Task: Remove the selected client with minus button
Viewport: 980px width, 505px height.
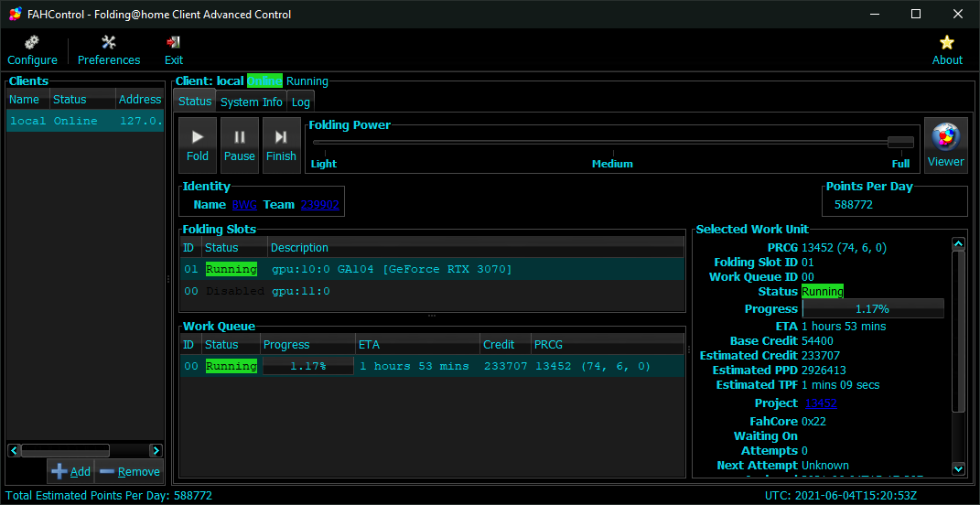Action: tap(129, 471)
